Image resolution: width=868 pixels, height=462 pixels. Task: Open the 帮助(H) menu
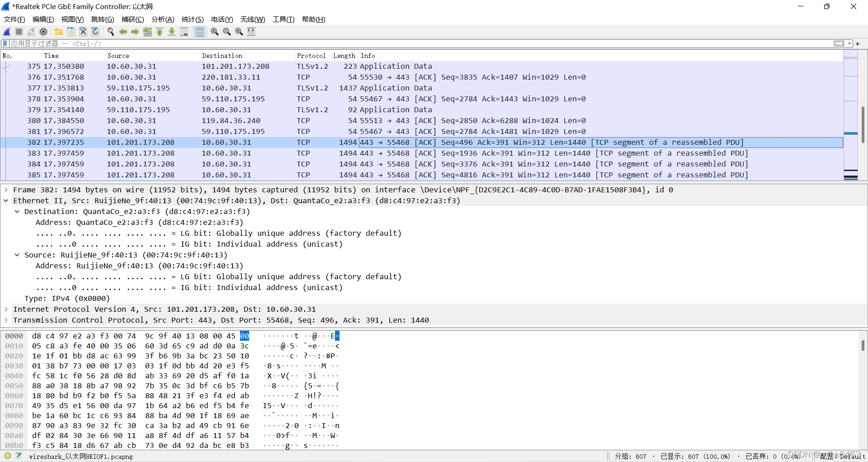(314, 19)
